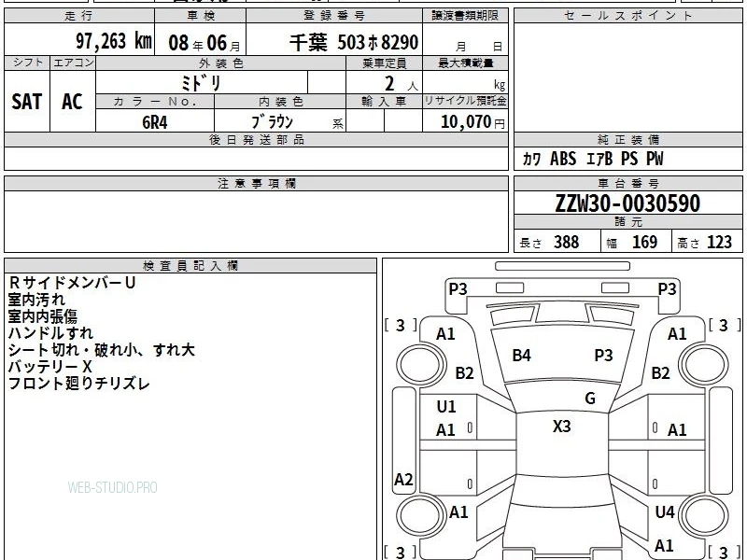747x560 pixels.
Task: Click note フロント廻りチリズレ
Action: 79,384
